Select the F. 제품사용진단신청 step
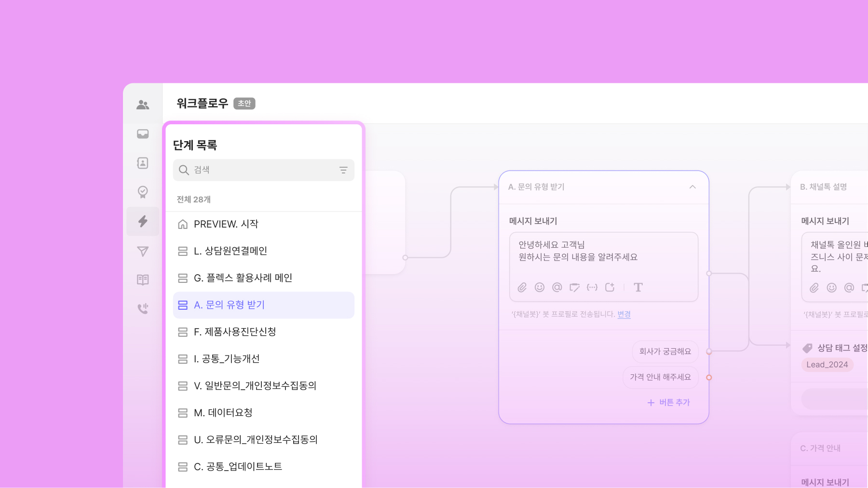The image size is (868, 488). click(x=263, y=332)
